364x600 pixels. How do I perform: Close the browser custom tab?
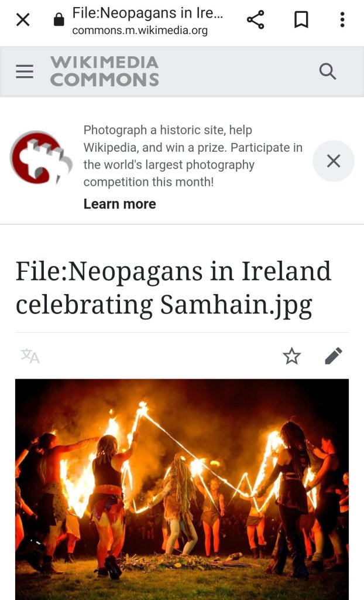[x=23, y=19]
